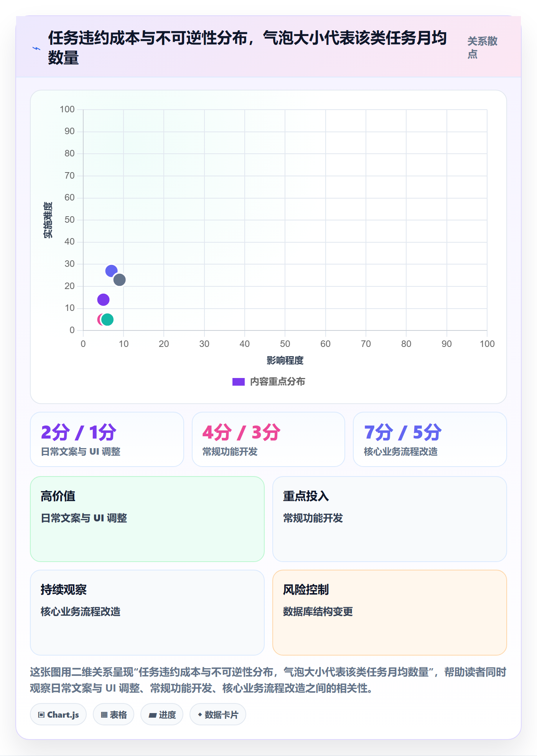Click the 数据卡片 tag chip
537x756 pixels.
pyautogui.click(x=218, y=715)
